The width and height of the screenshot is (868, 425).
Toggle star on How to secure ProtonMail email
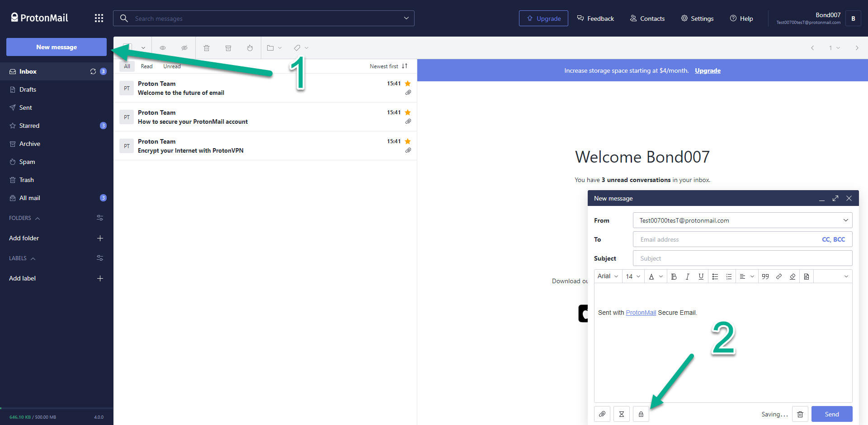(x=408, y=112)
